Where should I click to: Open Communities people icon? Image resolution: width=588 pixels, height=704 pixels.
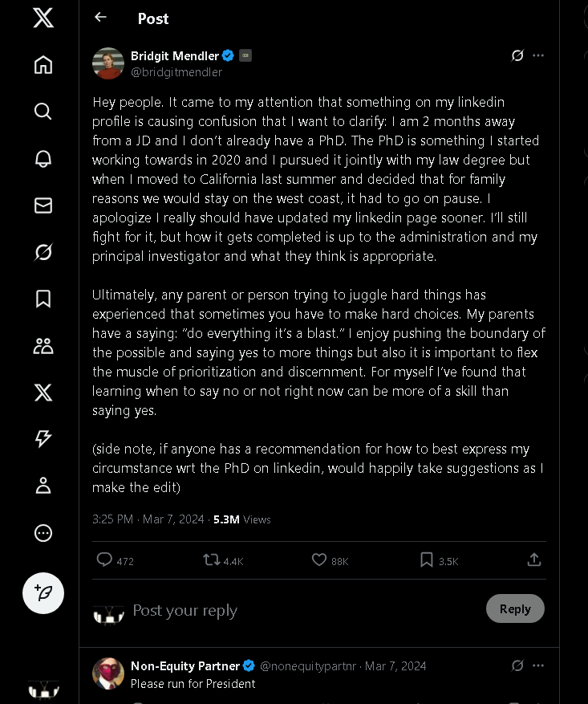click(43, 346)
